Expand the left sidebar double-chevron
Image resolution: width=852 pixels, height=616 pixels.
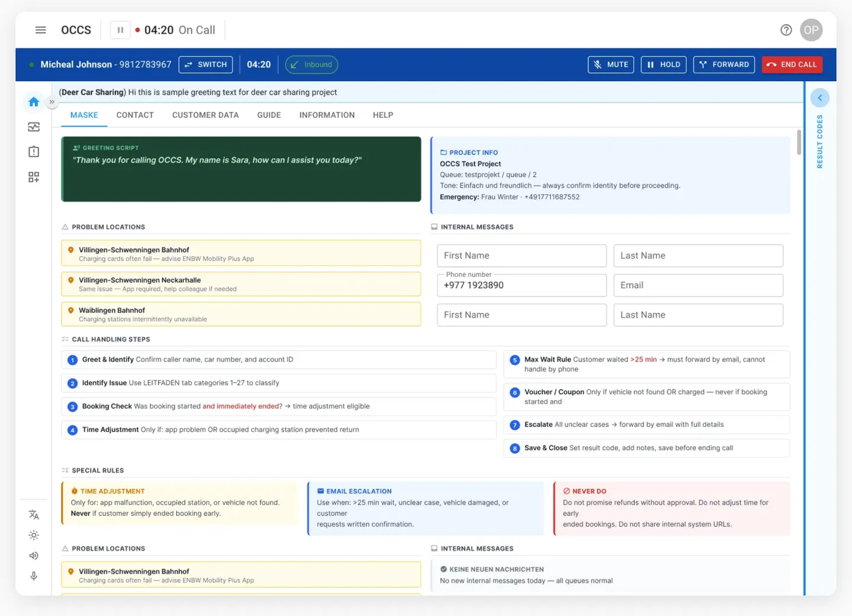tap(52, 102)
